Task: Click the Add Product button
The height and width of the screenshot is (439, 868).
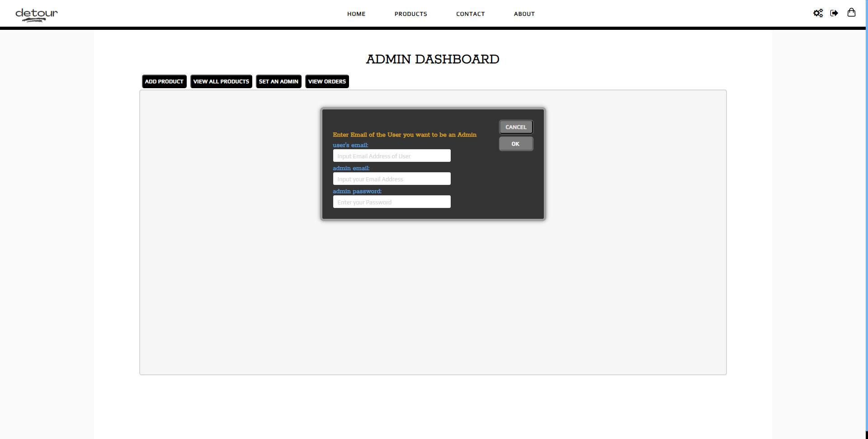Action: (x=164, y=81)
